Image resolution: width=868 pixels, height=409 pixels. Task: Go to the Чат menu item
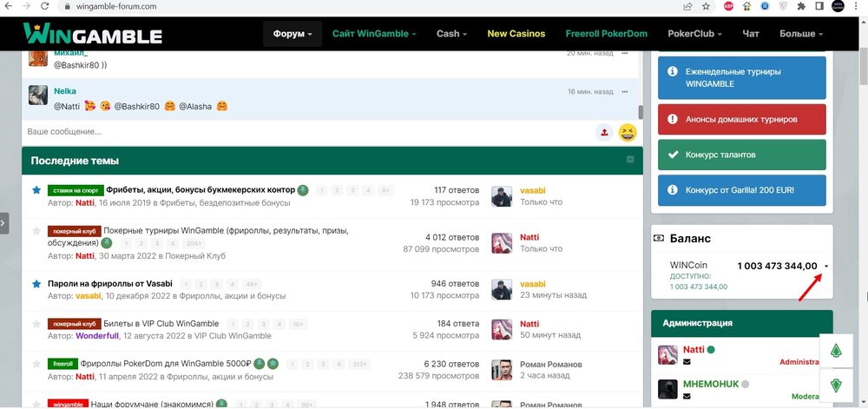pos(751,34)
